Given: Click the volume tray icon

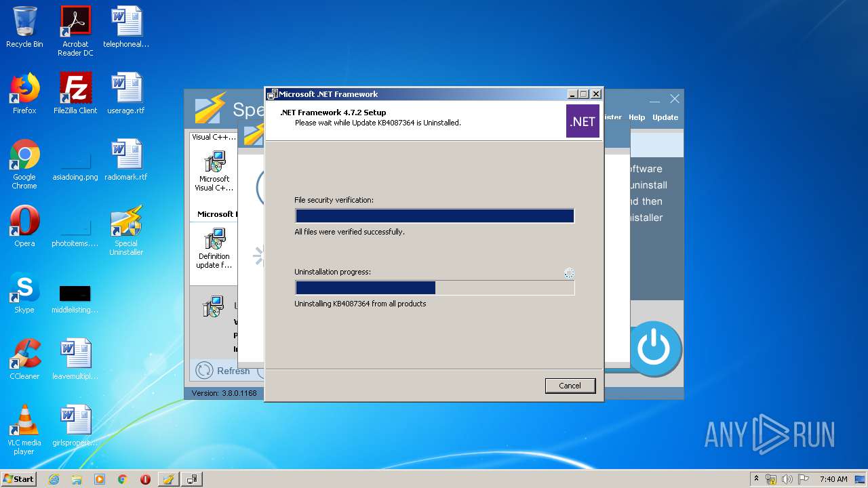Looking at the screenshot, I should click(787, 479).
